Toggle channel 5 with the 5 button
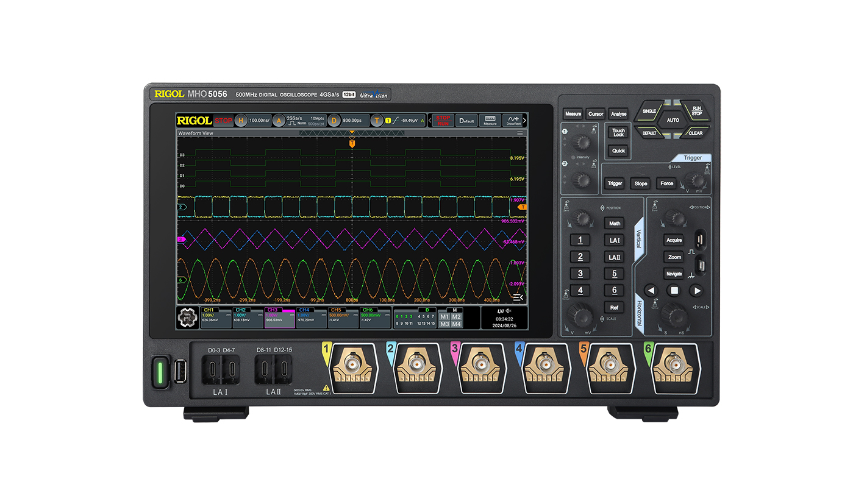Viewport: 864px width, 504px height. [615, 274]
